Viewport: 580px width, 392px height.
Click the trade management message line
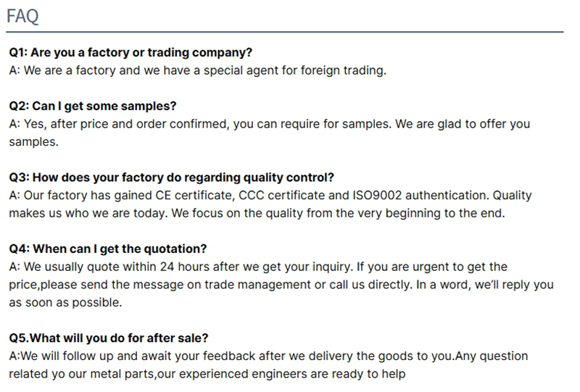click(281, 285)
